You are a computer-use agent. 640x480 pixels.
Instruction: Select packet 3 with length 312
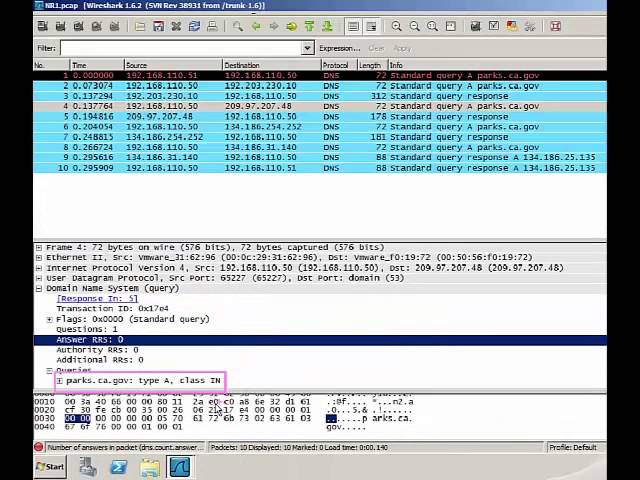[320, 96]
